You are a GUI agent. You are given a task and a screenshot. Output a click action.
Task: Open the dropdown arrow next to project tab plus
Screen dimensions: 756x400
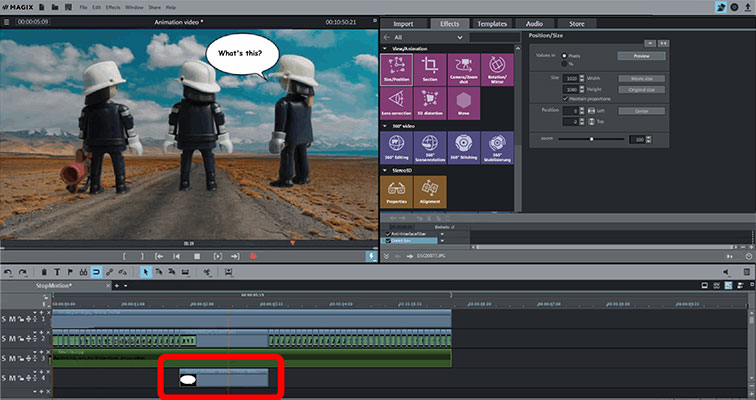click(x=125, y=286)
